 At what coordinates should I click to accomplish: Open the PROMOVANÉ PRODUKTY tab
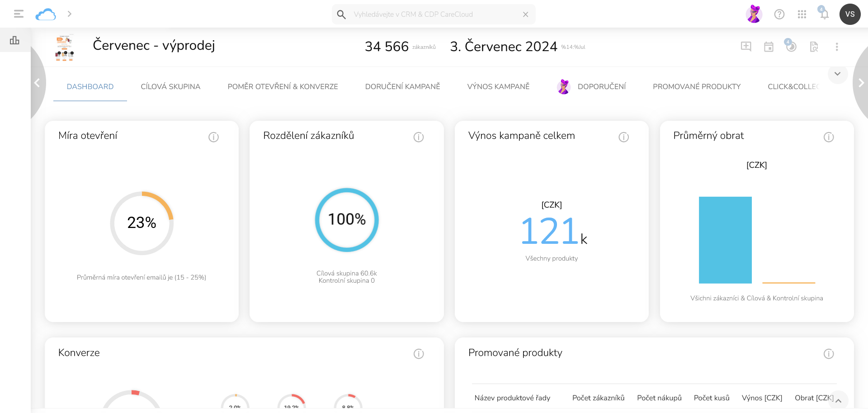point(697,86)
